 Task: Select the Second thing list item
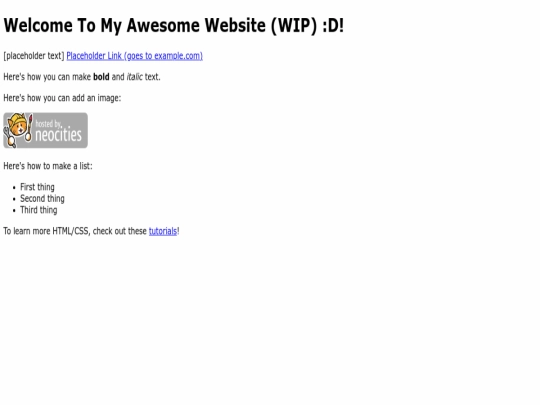coord(42,199)
